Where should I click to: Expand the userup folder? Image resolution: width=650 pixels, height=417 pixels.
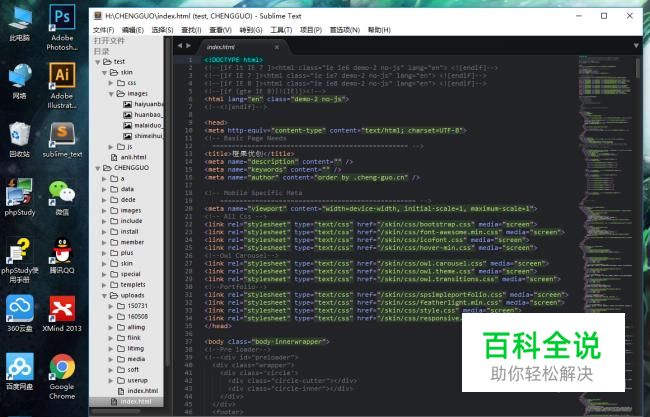pyautogui.click(x=111, y=380)
